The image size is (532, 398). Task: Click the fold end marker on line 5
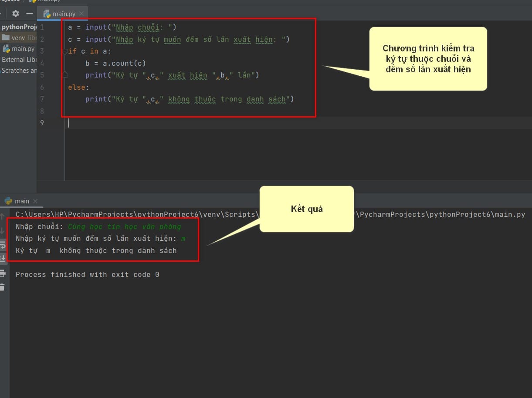pos(65,75)
